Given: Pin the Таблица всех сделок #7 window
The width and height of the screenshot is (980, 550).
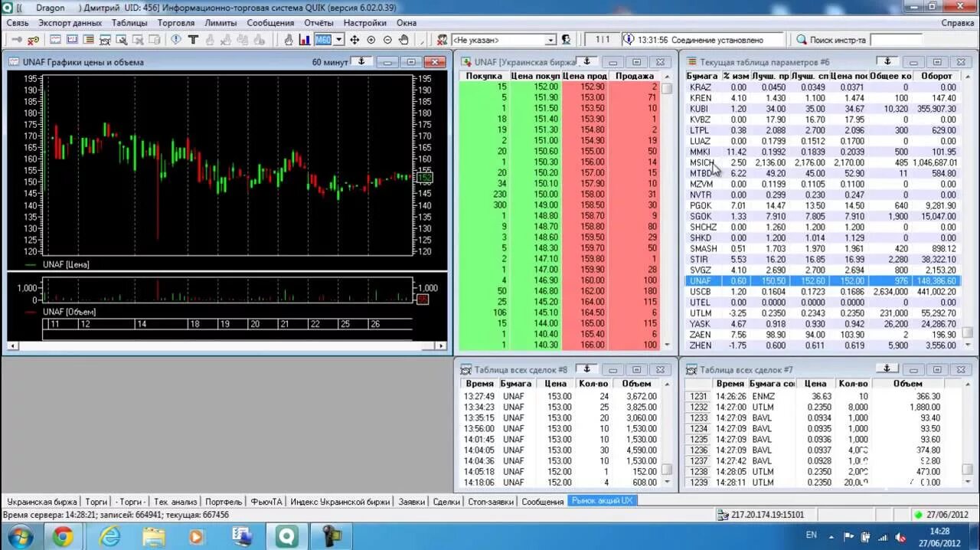Looking at the screenshot, I should (x=887, y=369).
